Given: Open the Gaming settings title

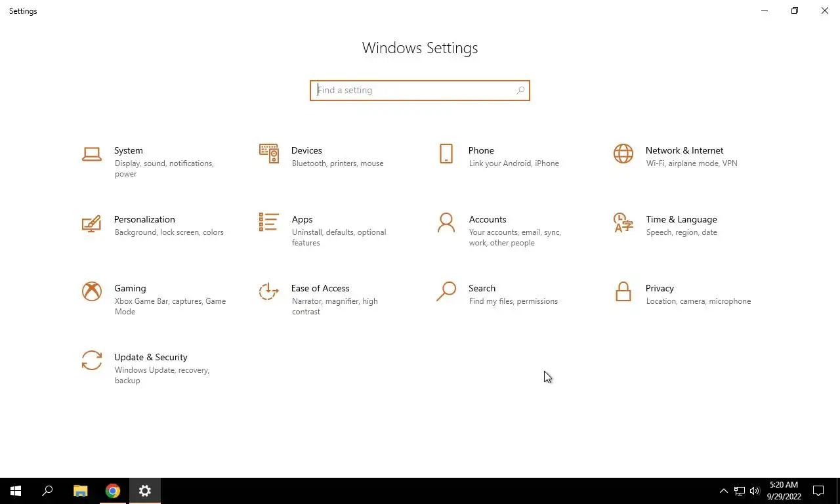Looking at the screenshot, I should (x=130, y=288).
